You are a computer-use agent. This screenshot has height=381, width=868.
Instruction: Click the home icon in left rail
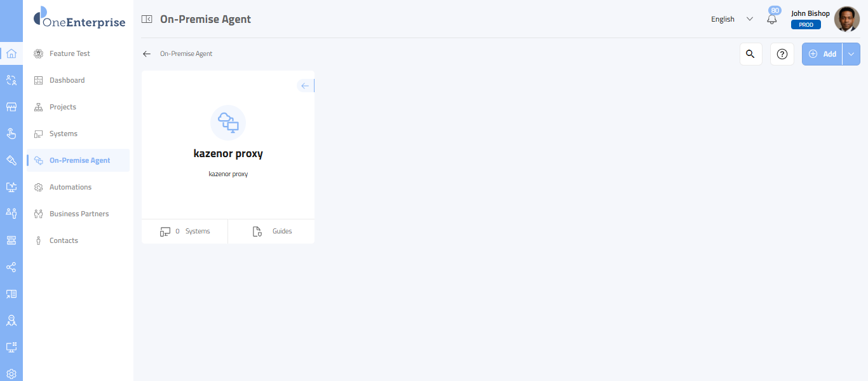tap(11, 53)
